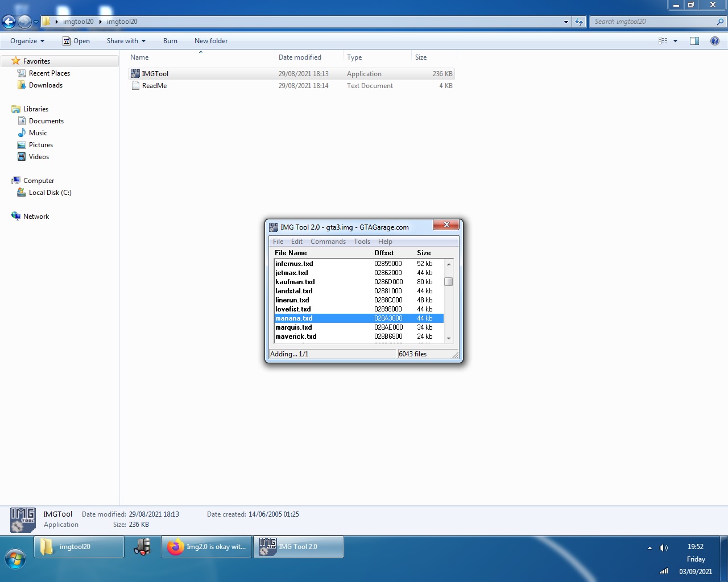Click the IMG Tool list scroll up arrow
This screenshot has height=582, width=728.
449,264
